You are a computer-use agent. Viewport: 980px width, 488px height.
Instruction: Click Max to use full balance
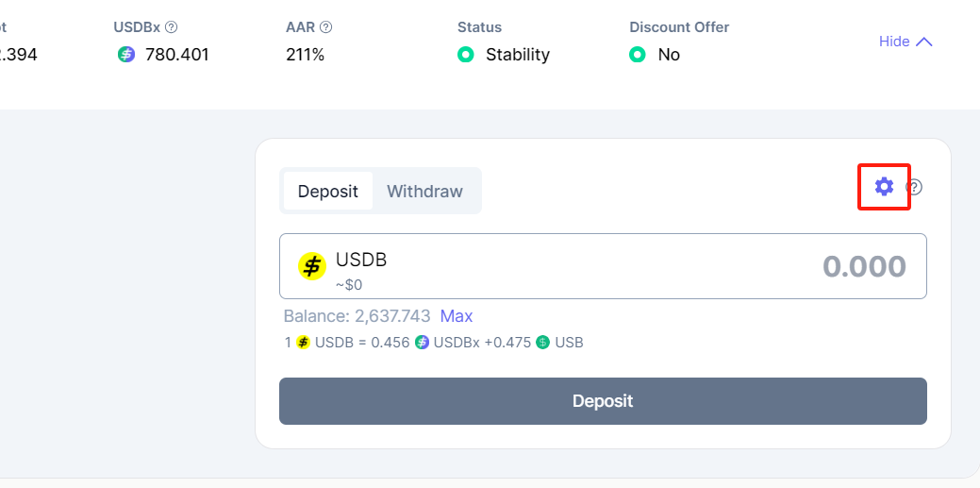pyautogui.click(x=457, y=316)
